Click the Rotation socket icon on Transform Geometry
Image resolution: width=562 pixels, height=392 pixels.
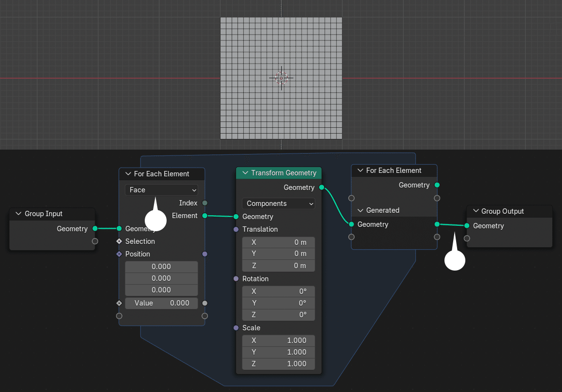[x=237, y=278]
